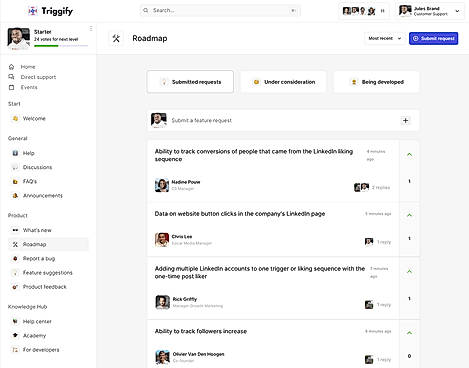Open Olivier Van Den Hoogen's avatar
469x368 pixels.
pyautogui.click(x=163, y=357)
